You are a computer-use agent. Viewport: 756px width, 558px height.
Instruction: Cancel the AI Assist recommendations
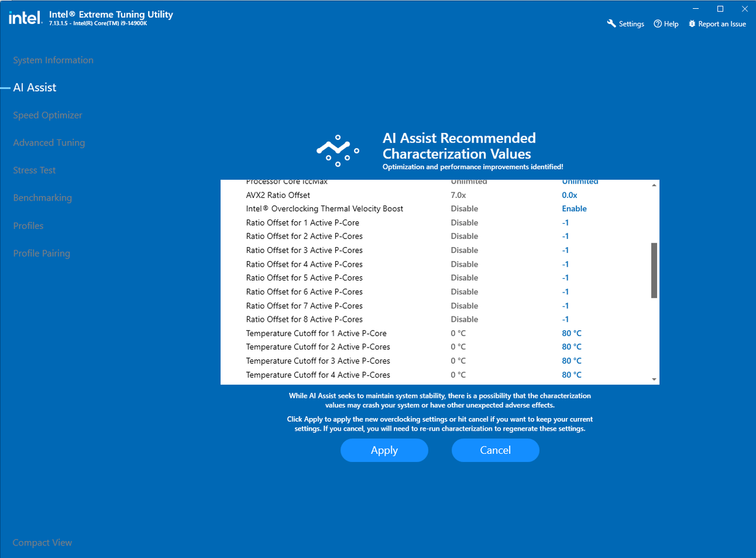[495, 450]
